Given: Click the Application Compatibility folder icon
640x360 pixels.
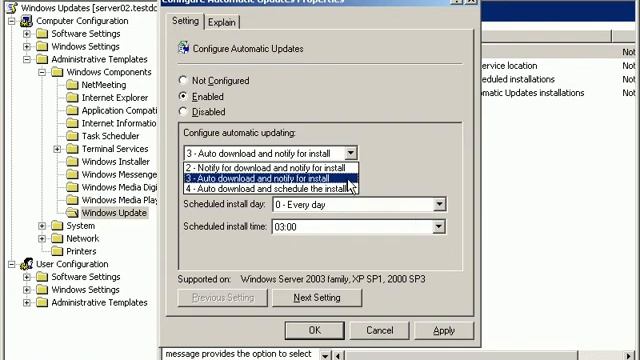Looking at the screenshot, I should point(72,110).
